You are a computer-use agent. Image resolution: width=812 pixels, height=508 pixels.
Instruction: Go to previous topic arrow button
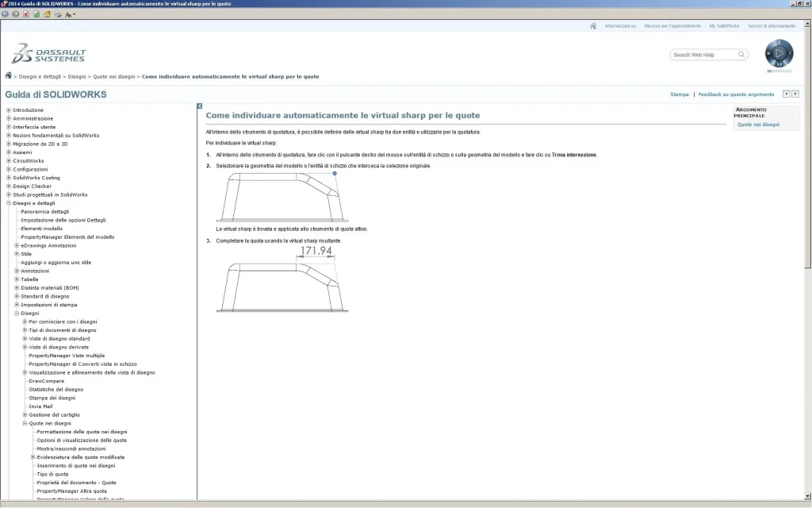pyautogui.click(x=786, y=94)
